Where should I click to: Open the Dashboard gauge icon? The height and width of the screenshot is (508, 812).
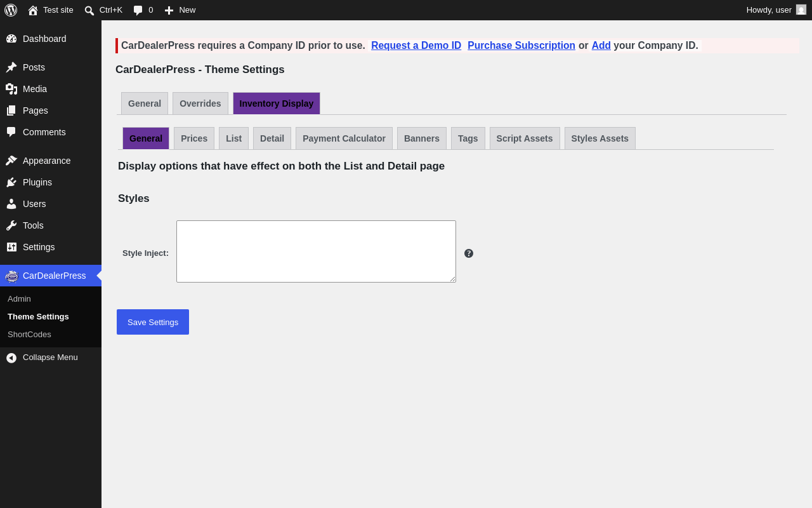pos(11,39)
